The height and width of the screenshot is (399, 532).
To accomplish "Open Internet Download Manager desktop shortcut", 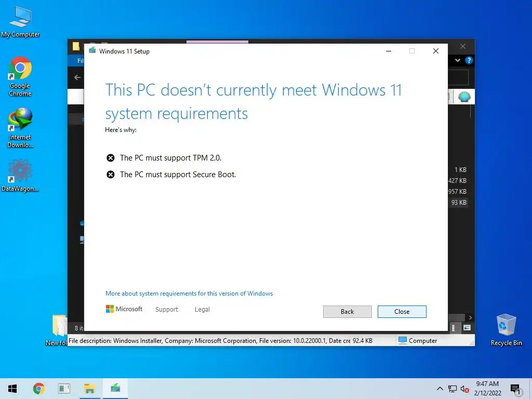I will 20,128.
